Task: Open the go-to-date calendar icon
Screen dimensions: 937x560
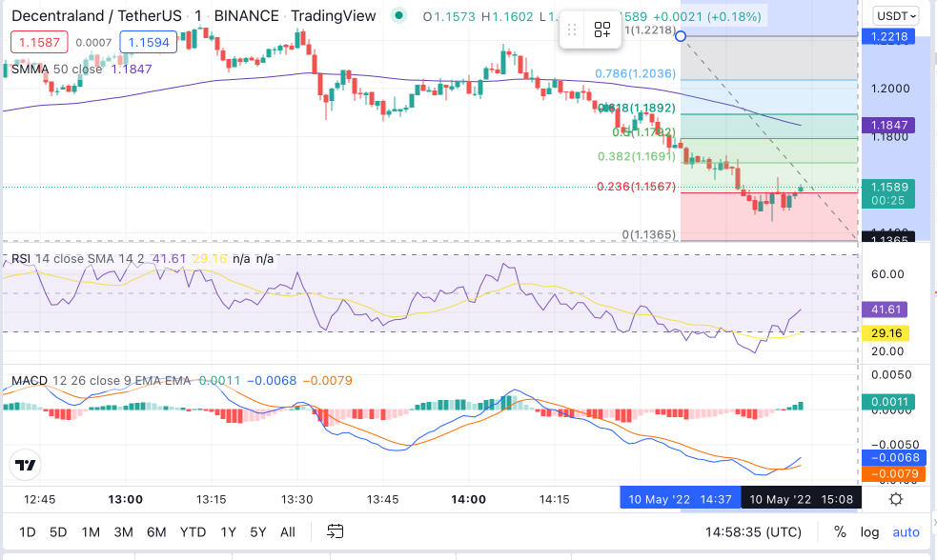Action: (336, 531)
